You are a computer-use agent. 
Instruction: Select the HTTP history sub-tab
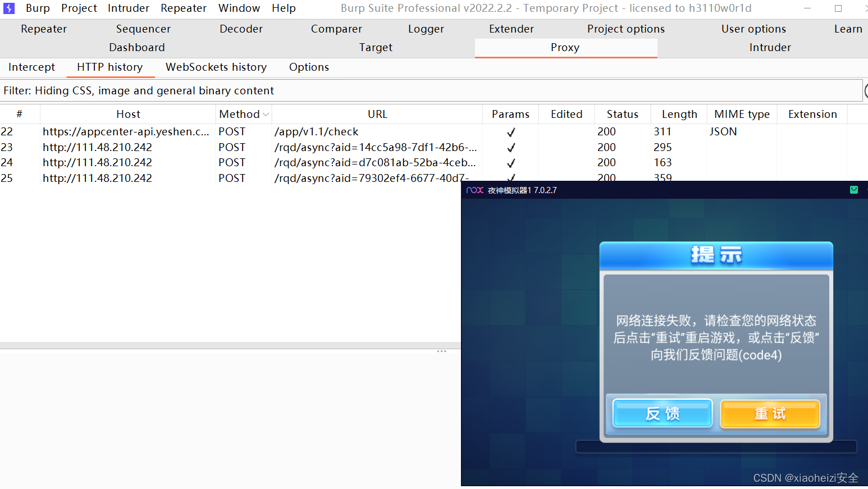pos(110,67)
